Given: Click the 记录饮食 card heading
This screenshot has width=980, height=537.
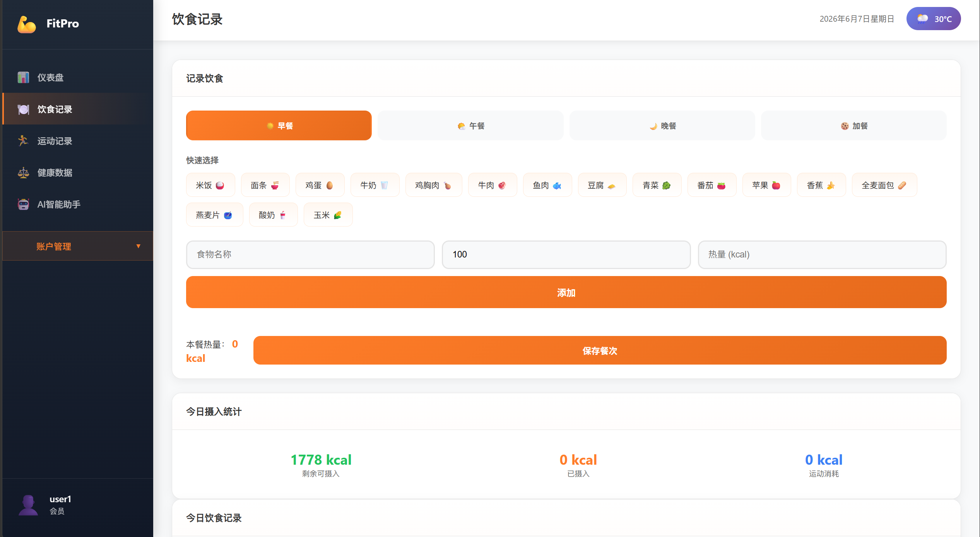Looking at the screenshot, I should click(204, 78).
